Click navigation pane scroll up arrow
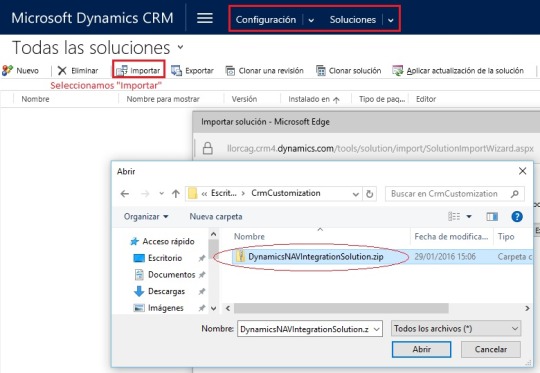The height and width of the screenshot is (373, 540). pyautogui.click(x=214, y=234)
